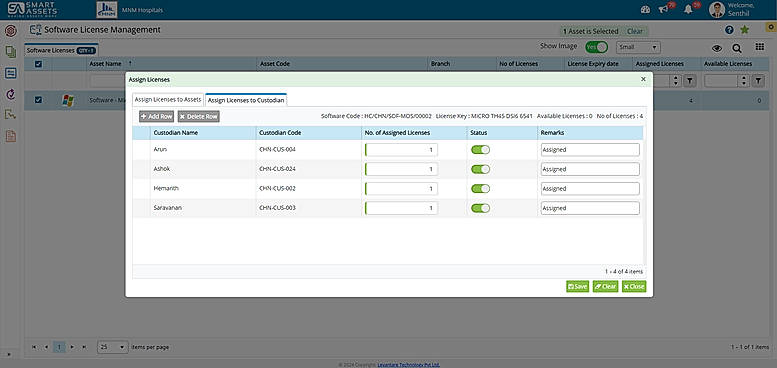Edit the Remarks field for Ashok

pos(590,169)
